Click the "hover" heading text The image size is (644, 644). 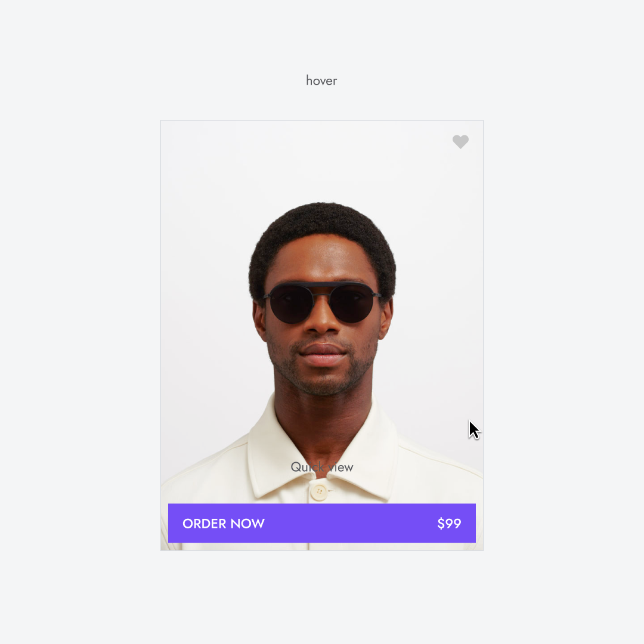(x=321, y=80)
